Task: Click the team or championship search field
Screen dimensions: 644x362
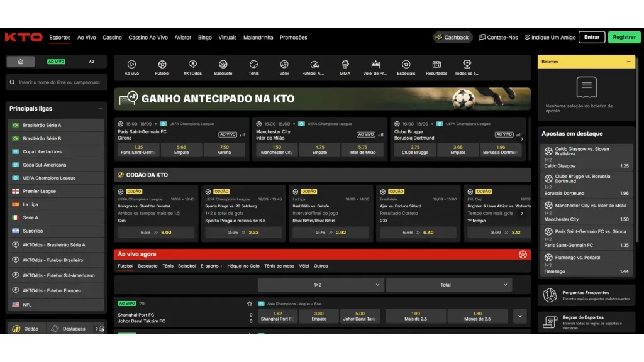Action: click(59, 82)
